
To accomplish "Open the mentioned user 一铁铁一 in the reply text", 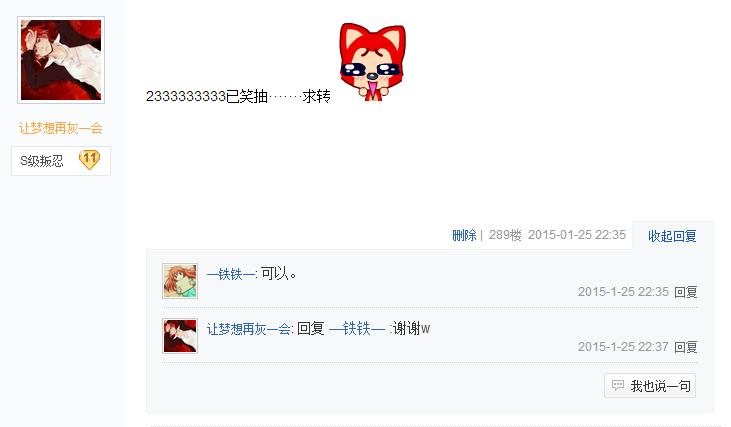I will (x=357, y=329).
